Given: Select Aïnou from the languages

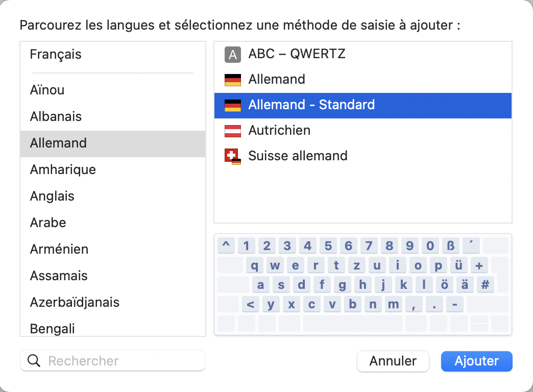Looking at the screenshot, I should click(47, 90).
